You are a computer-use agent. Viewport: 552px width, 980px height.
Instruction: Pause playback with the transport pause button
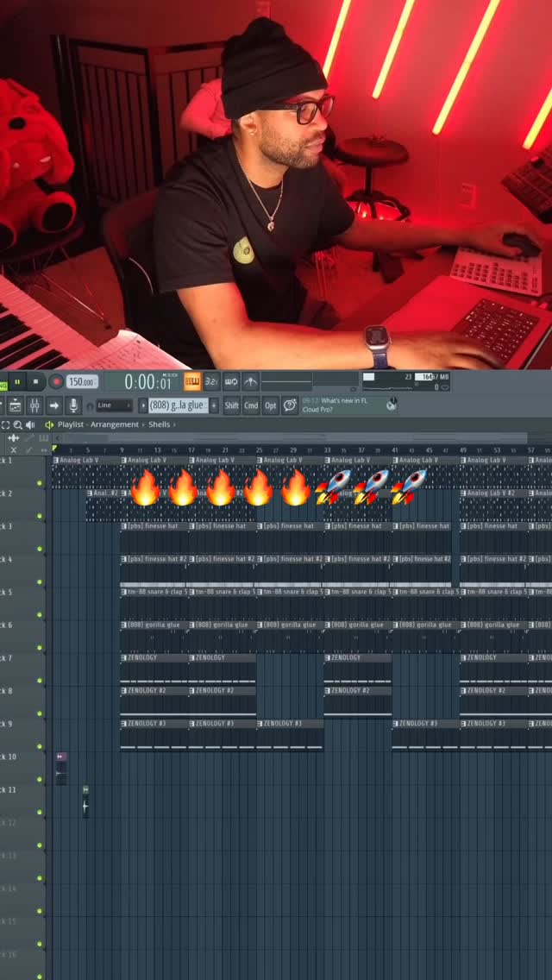tap(17, 381)
